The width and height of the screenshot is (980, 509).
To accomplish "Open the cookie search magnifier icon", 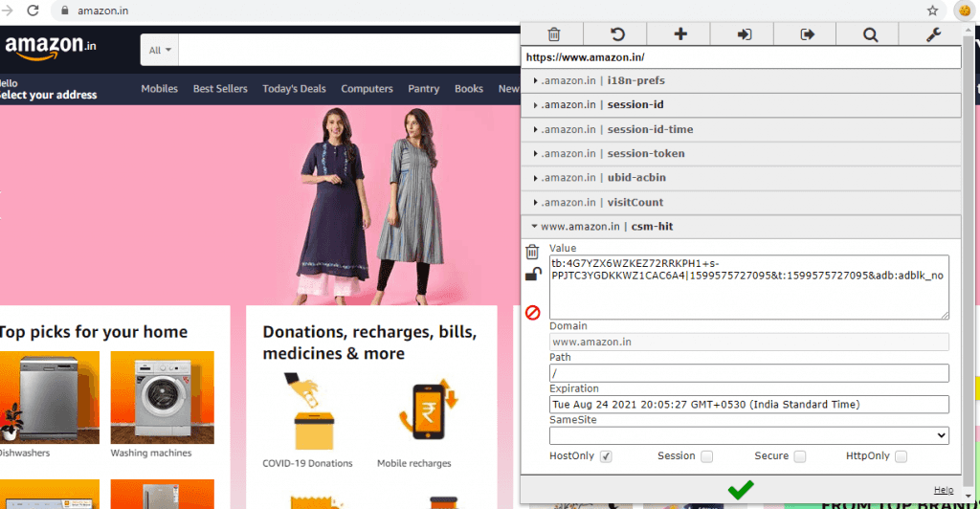I will pos(870,34).
